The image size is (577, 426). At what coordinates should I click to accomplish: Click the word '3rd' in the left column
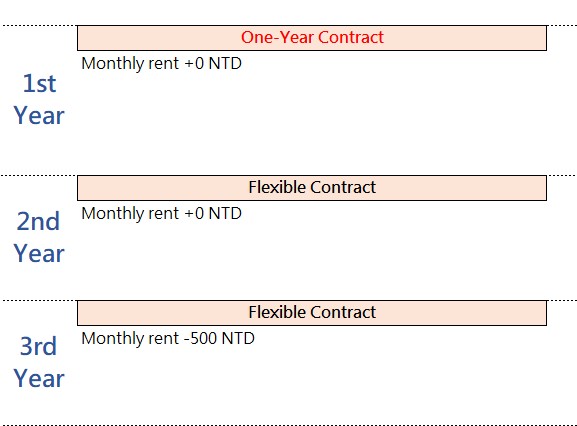(39, 347)
